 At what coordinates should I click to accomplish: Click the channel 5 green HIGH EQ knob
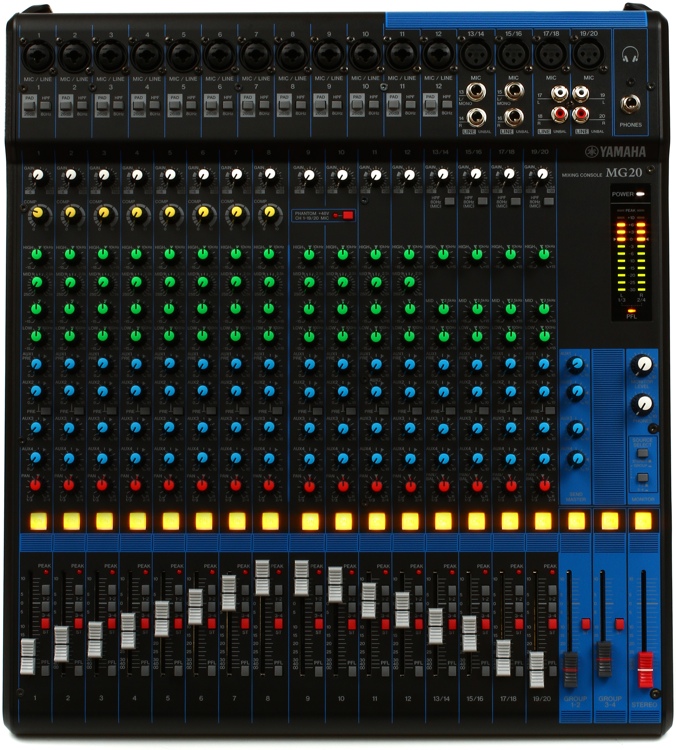[170, 255]
